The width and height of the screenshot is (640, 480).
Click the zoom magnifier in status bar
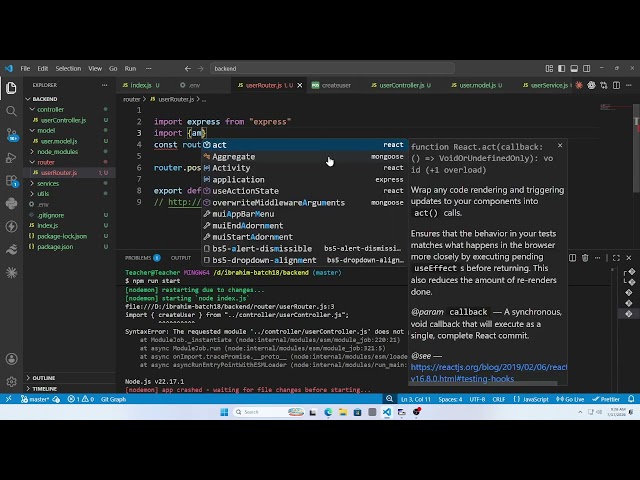[x=389, y=399]
